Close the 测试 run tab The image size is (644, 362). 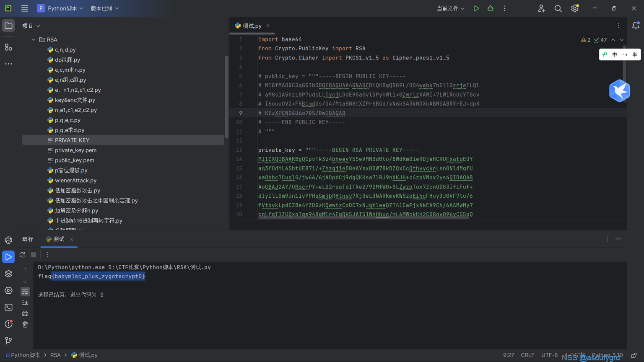[71, 239]
